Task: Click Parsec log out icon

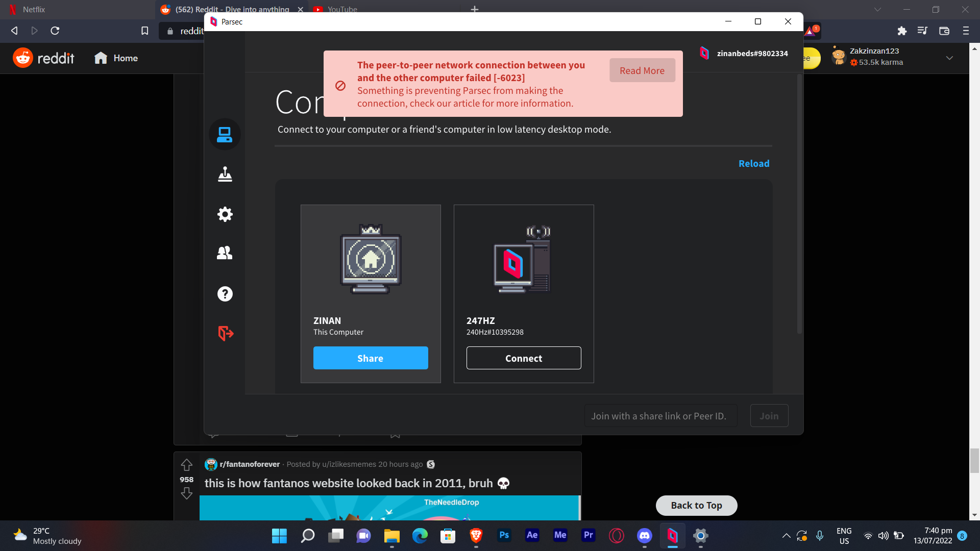Action: click(225, 334)
